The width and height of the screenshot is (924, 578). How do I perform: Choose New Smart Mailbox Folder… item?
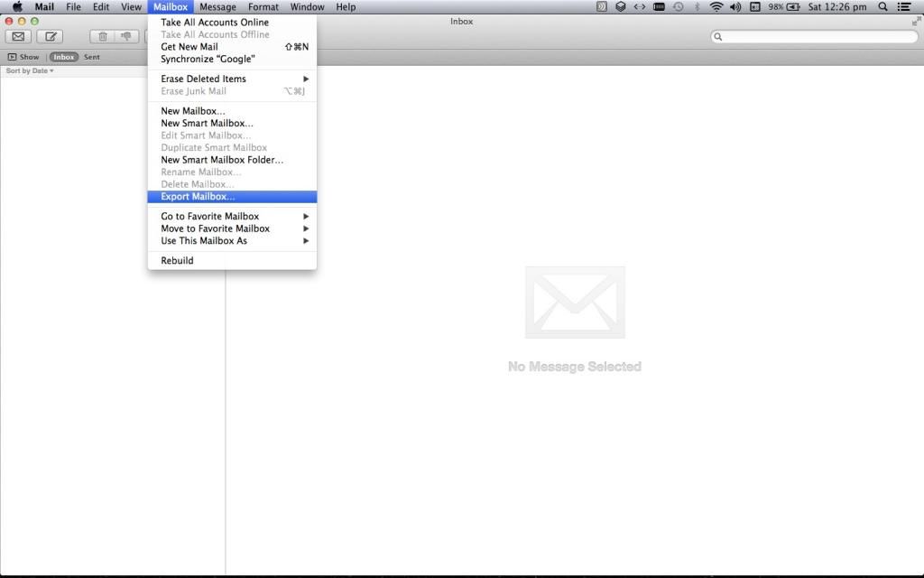(x=232, y=160)
